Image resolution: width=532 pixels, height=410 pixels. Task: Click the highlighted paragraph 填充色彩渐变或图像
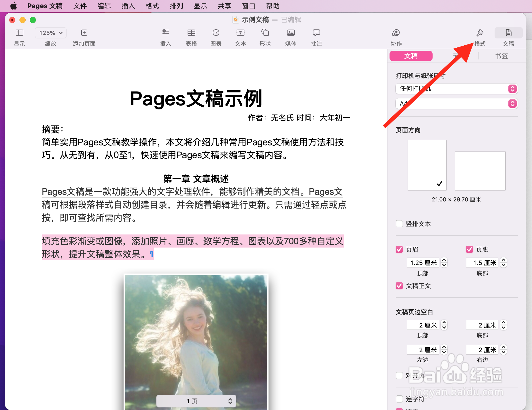(x=193, y=248)
